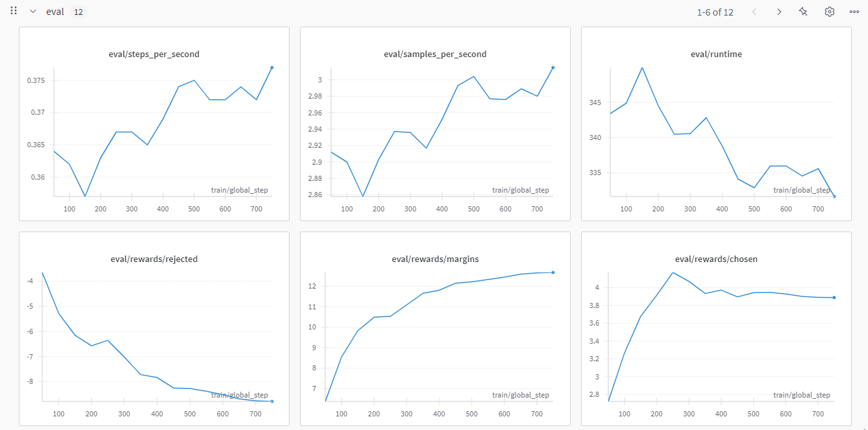Click the eval/rewards/chosen chart title

[716, 259]
